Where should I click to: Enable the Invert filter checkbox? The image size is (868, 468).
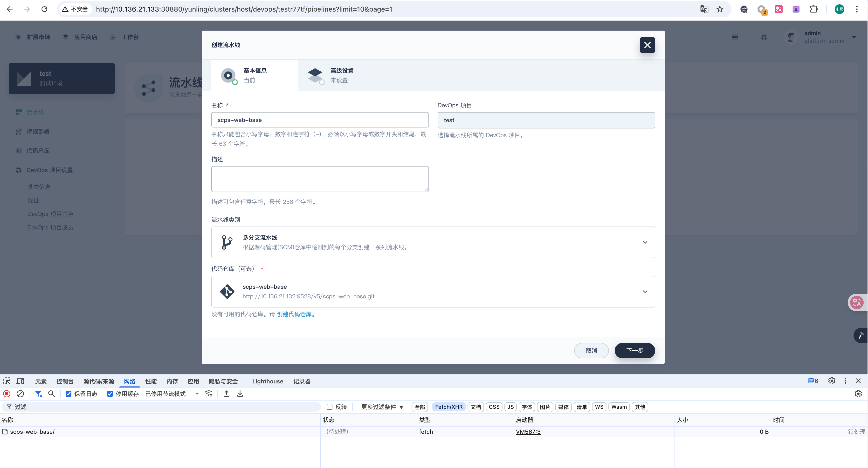click(x=330, y=407)
